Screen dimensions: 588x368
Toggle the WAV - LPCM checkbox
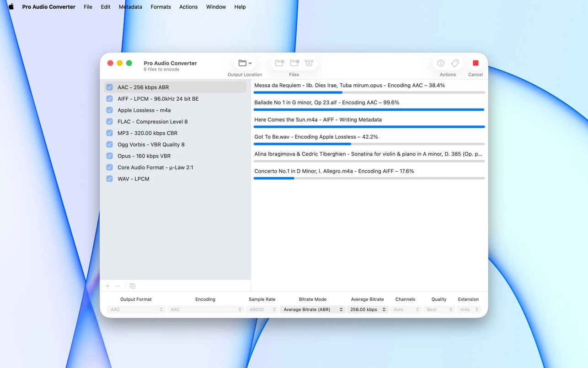(x=110, y=179)
